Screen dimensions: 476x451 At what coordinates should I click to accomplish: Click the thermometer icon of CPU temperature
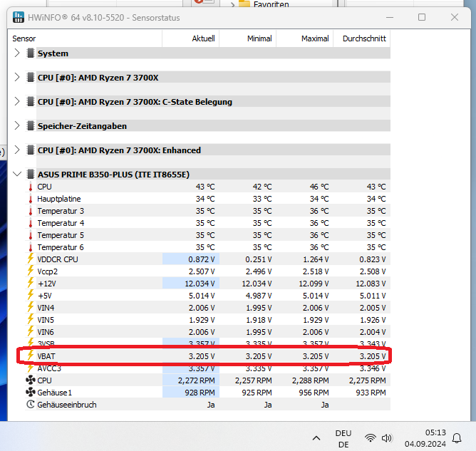pyautogui.click(x=31, y=187)
